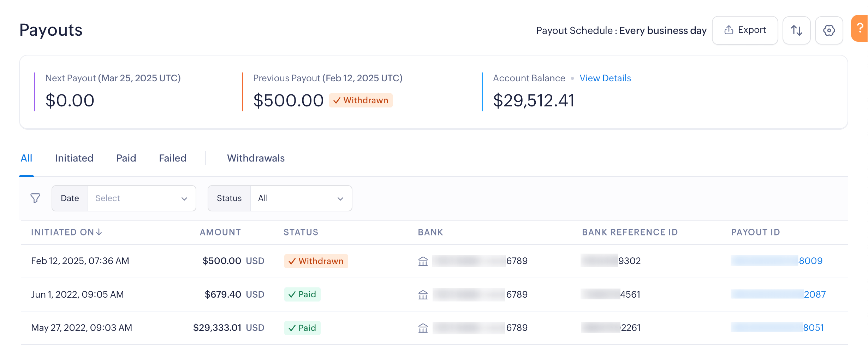
Task: Sort by Initiated On column arrow
Action: click(x=99, y=232)
